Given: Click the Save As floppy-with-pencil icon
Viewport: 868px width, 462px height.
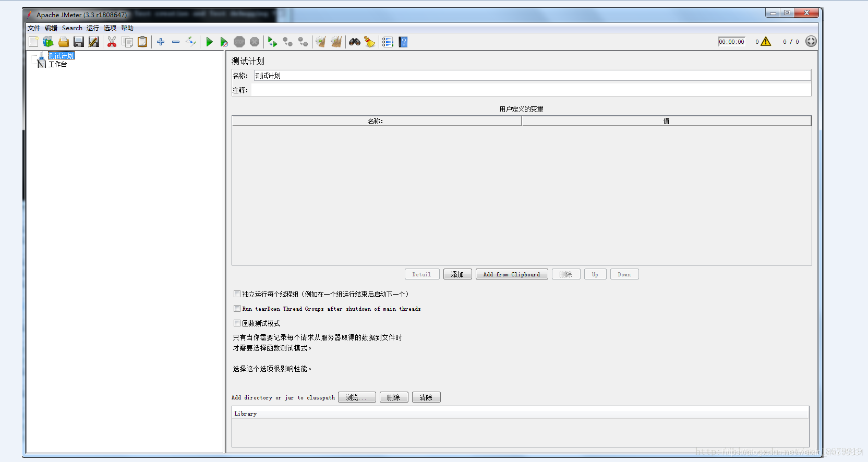Looking at the screenshot, I should click(94, 42).
